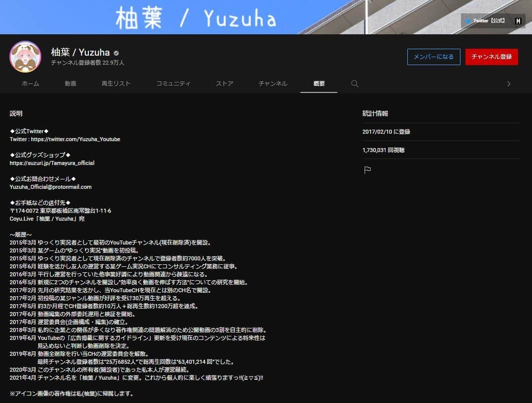Switch to the チャンネル tab
Image resolution: width=532 pixels, height=403 pixels.
[x=273, y=83]
